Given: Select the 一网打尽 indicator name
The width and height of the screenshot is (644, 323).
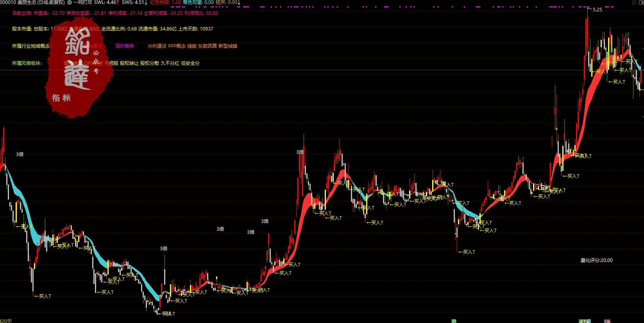Looking at the screenshot, I should tap(83, 2).
